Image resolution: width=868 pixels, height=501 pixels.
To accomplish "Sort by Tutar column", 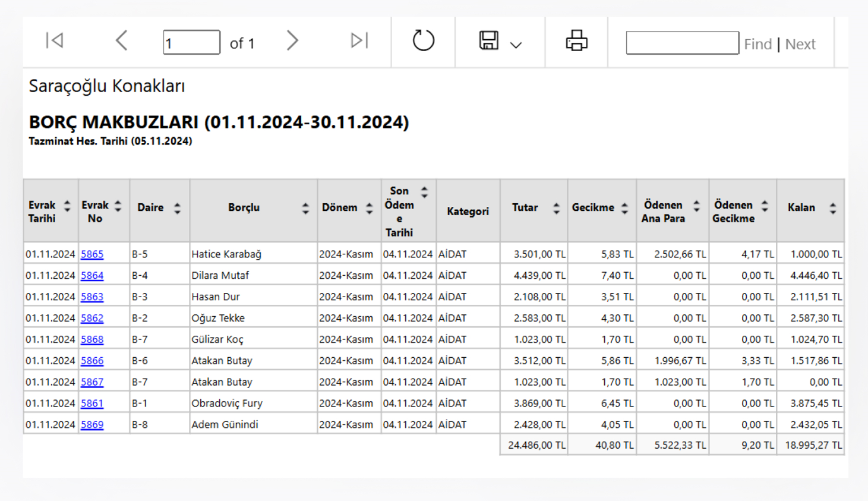I will pyautogui.click(x=556, y=209).
